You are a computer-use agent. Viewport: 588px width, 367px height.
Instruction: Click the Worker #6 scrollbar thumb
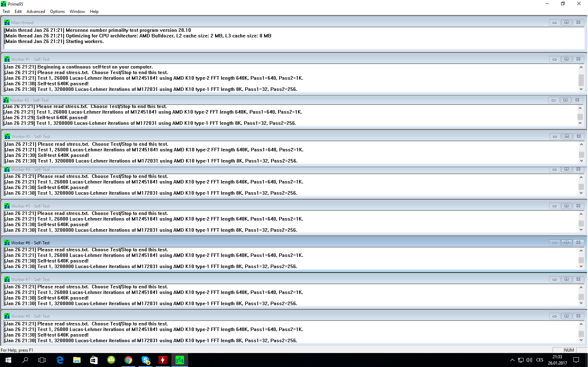pos(581,260)
